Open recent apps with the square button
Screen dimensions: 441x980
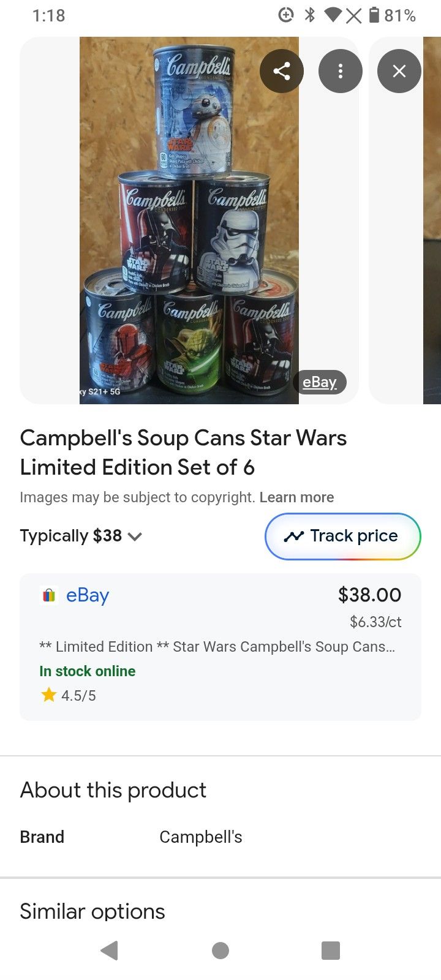[x=330, y=950]
